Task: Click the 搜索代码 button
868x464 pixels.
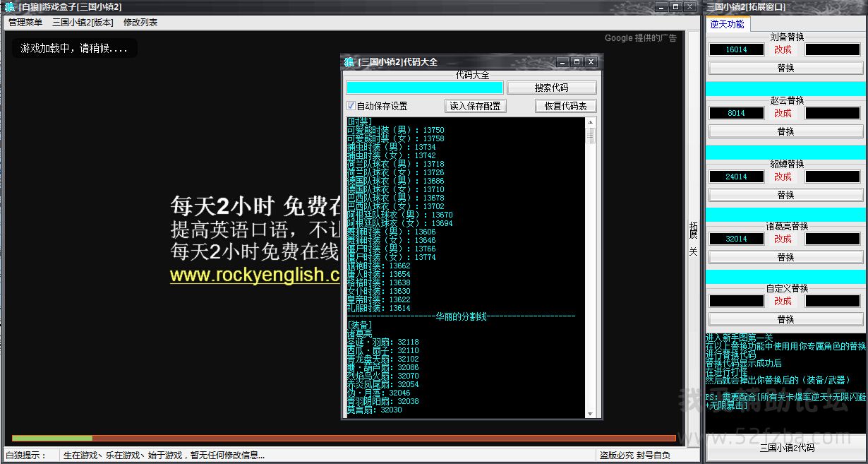Action: coord(551,88)
